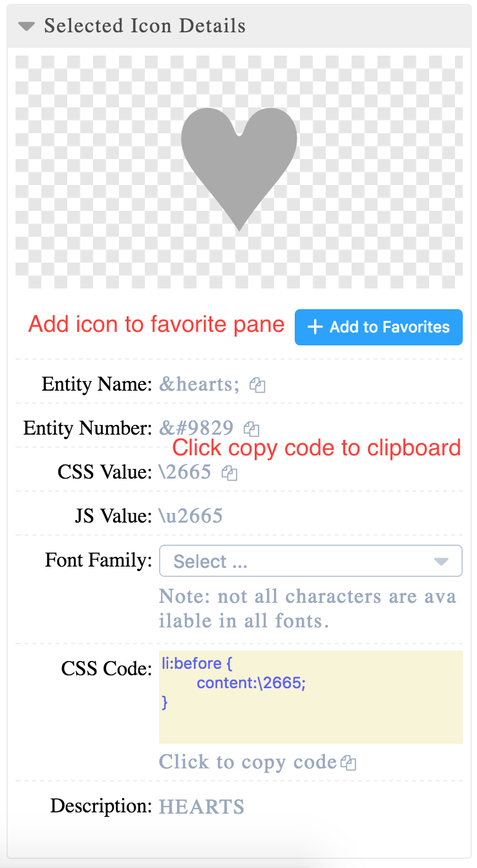Copy the entity name "&hearts;" to clipboard
Image resolution: width=477 pixels, height=868 pixels.
pyautogui.click(x=257, y=385)
